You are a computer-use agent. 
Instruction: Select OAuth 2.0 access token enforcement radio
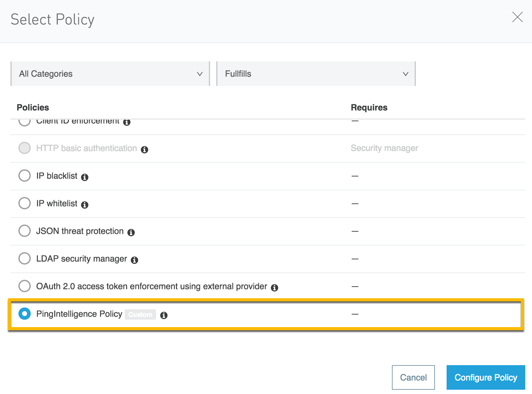click(x=25, y=286)
